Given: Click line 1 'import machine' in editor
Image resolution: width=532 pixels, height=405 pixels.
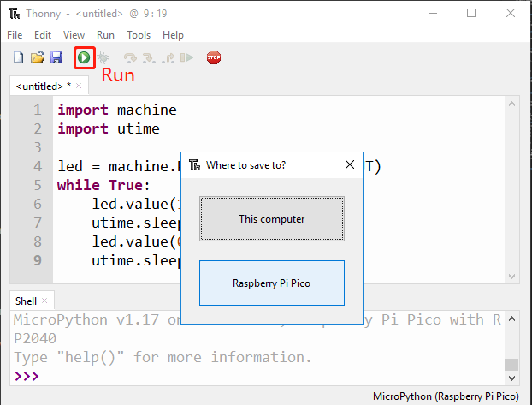Looking at the screenshot, I should point(117,110).
